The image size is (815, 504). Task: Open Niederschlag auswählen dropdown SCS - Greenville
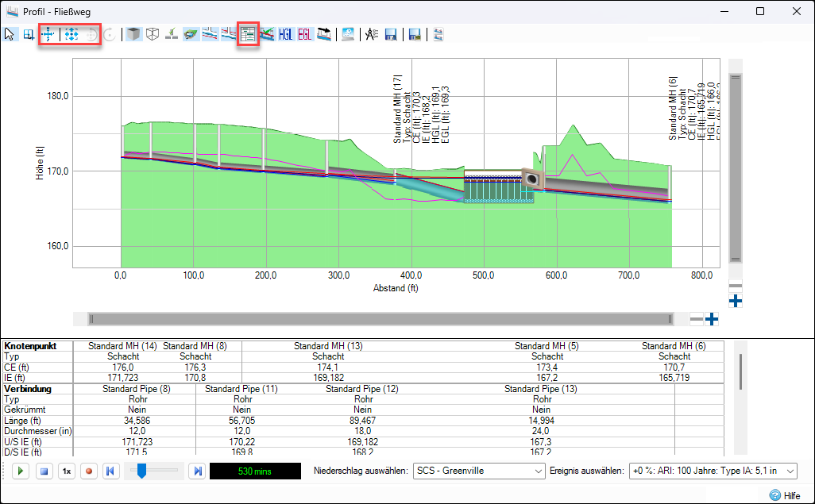[x=479, y=471]
